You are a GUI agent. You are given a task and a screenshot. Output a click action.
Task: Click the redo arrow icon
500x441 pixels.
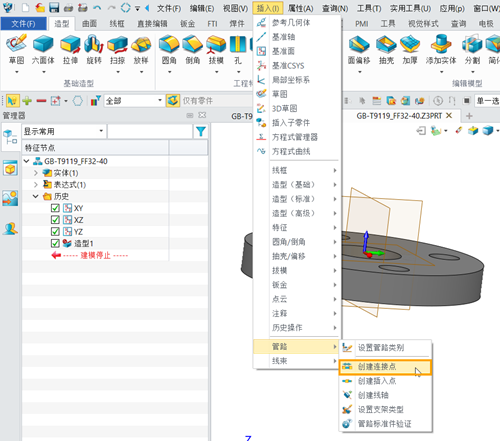112,8
